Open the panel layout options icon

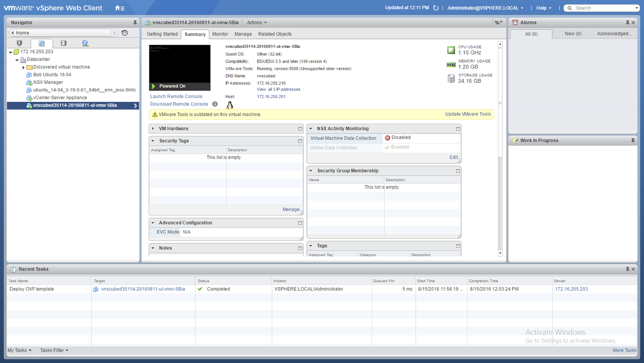click(x=498, y=22)
